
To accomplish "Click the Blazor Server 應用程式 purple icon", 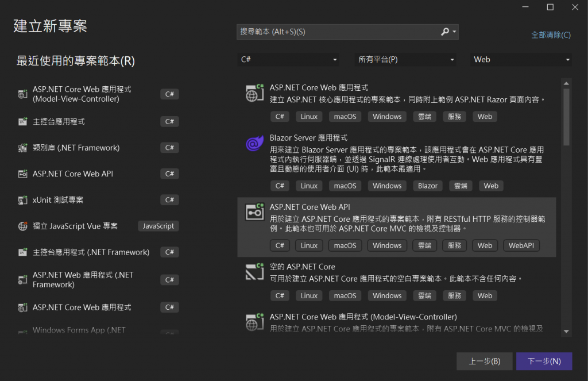I will click(254, 144).
